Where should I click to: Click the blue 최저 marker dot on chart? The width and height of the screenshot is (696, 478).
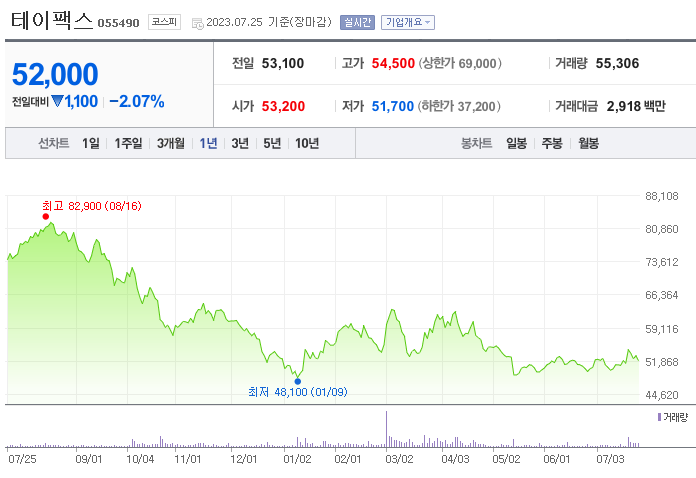[x=298, y=381]
